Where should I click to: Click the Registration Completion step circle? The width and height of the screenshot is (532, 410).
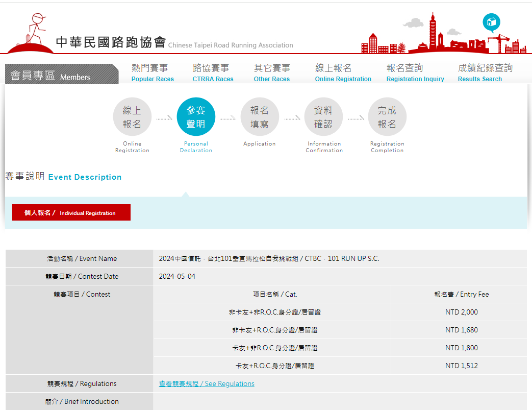click(x=387, y=117)
